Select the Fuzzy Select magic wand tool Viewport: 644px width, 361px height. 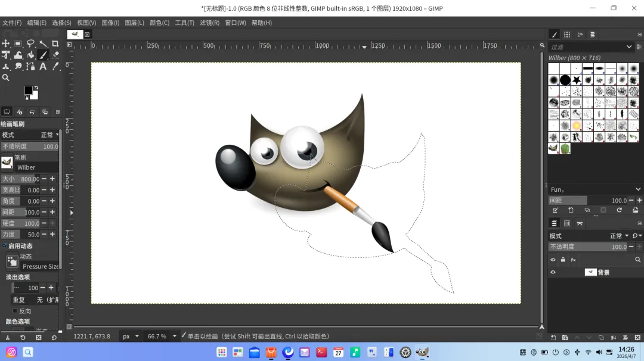pyautogui.click(x=43, y=43)
